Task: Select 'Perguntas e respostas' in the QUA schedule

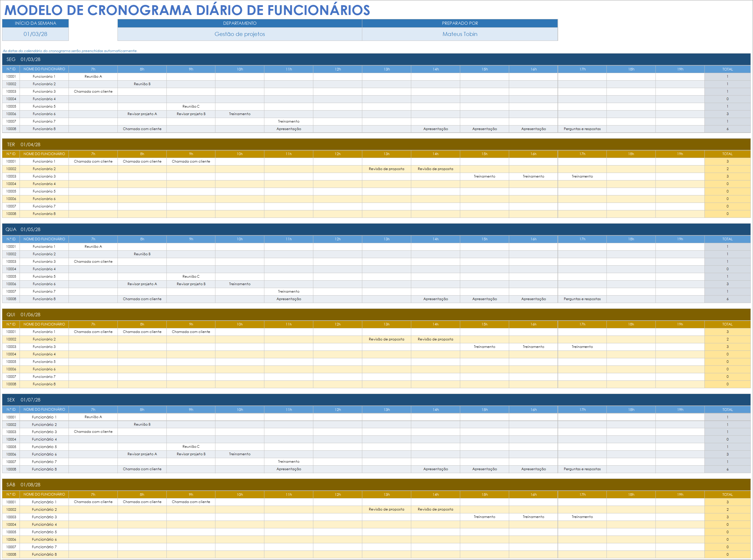Action: pyautogui.click(x=582, y=299)
